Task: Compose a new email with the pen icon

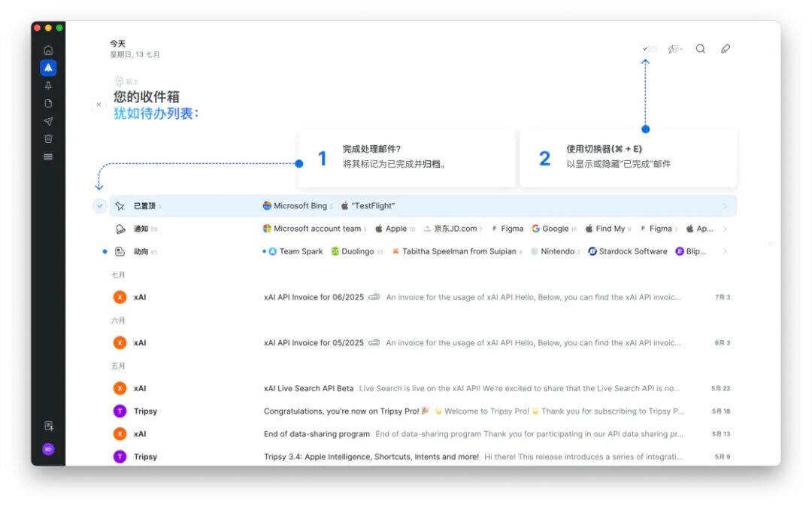Action: [x=726, y=49]
